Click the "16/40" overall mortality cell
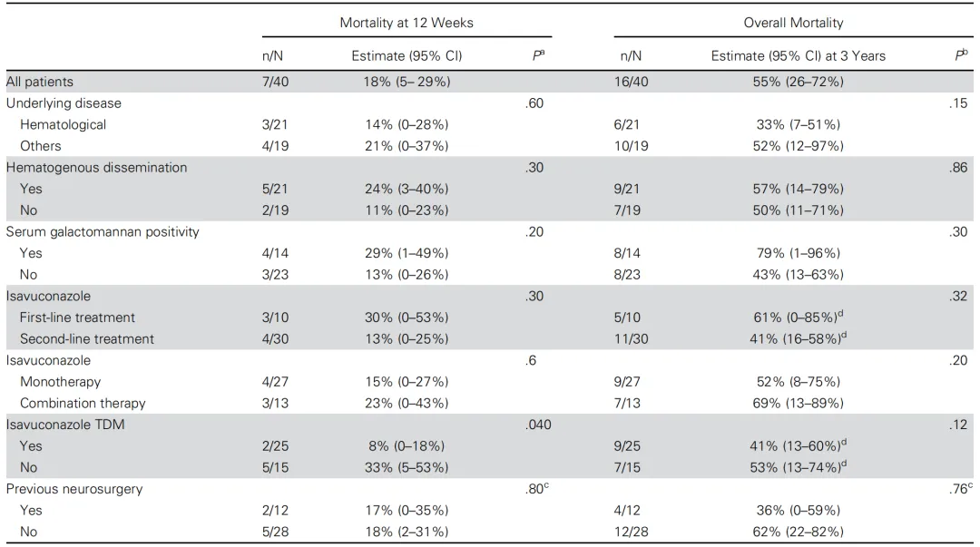Image resolution: width=980 pixels, height=547 pixels. (632, 82)
